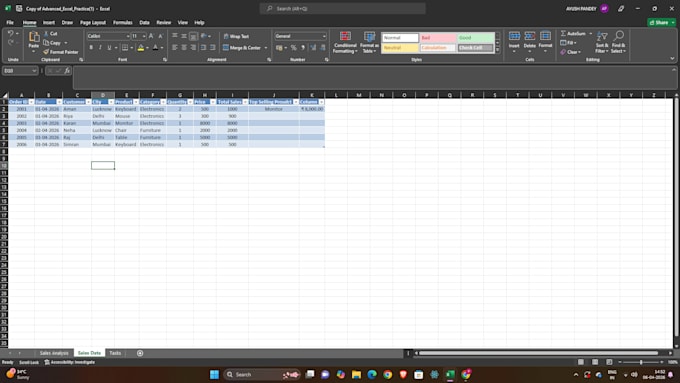Click the Center horizontal alignment icon
680x383 pixels.
click(x=184, y=47)
